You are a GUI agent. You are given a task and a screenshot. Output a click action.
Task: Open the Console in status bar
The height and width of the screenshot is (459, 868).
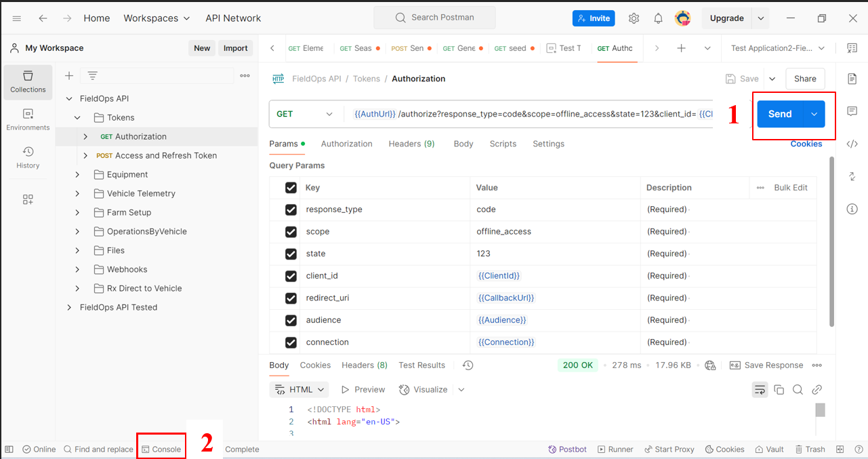pos(161,450)
